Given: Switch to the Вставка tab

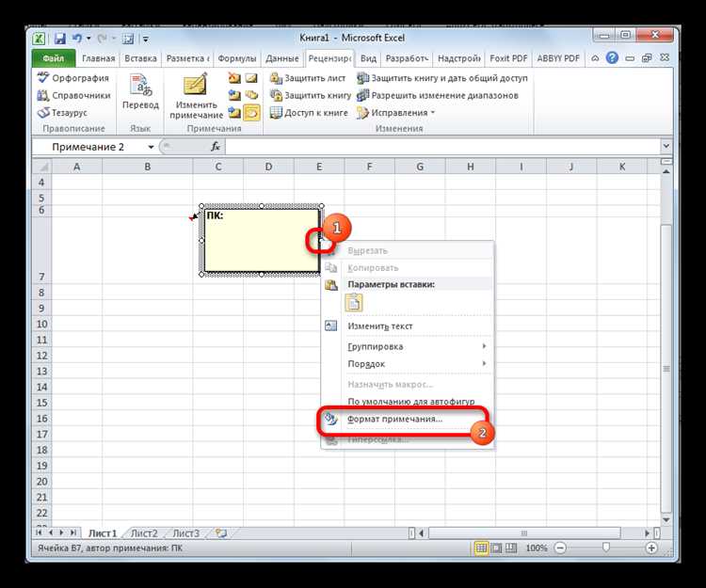Looking at the screenshot, I should (140, 58).
